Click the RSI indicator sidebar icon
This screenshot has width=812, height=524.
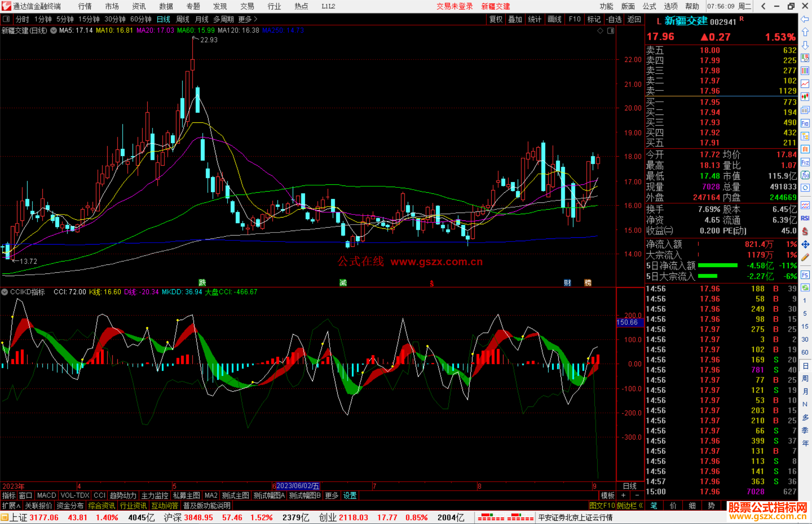pos(805,218)
